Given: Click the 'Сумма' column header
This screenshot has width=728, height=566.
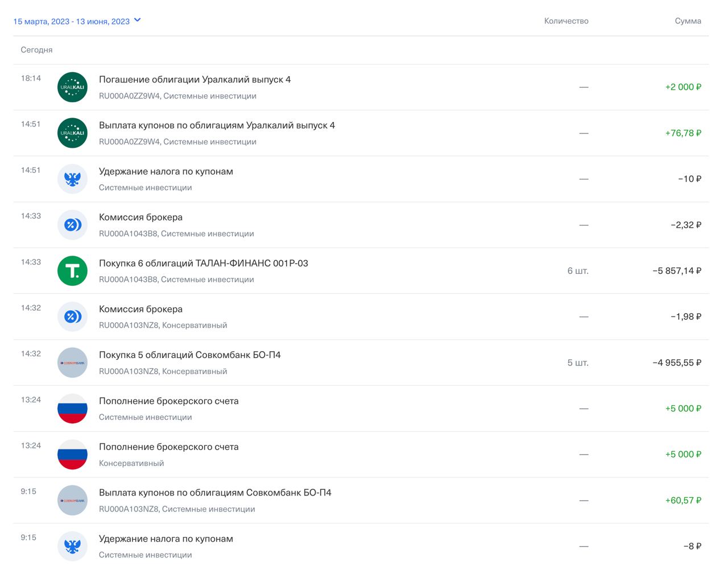Looking at the screenshot, I should [688, 21].
